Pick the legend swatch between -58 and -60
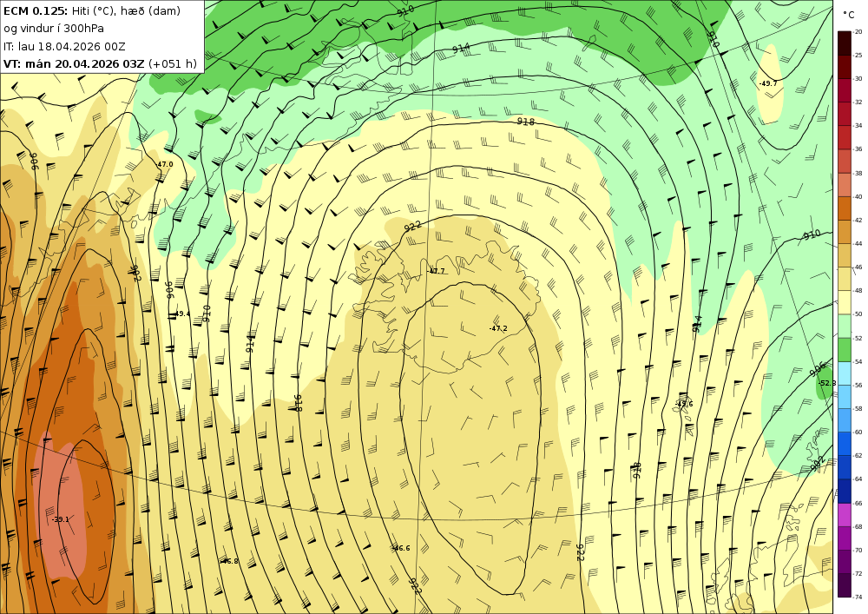Image resolution: width=868 pixels, height=614 pixels. [845, 420]
